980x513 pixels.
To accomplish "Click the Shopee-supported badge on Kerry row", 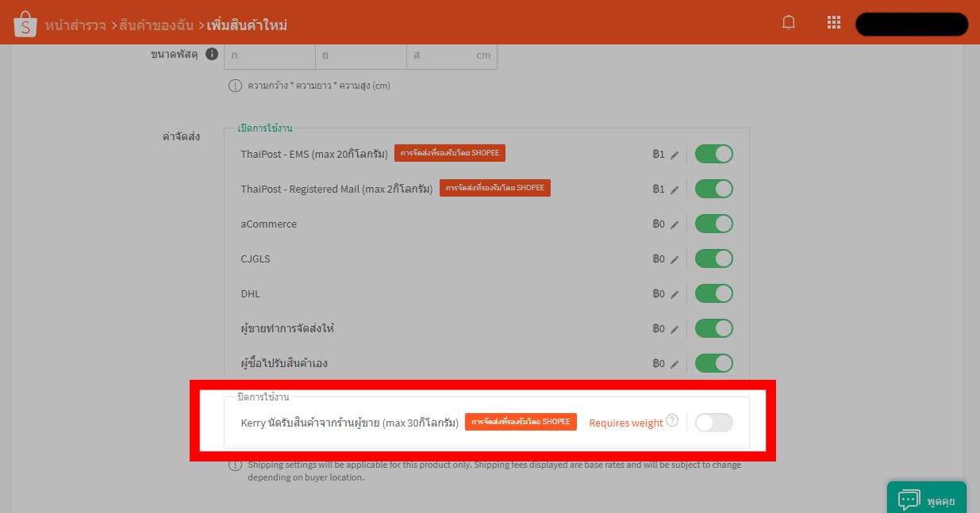I will point(521,422).
